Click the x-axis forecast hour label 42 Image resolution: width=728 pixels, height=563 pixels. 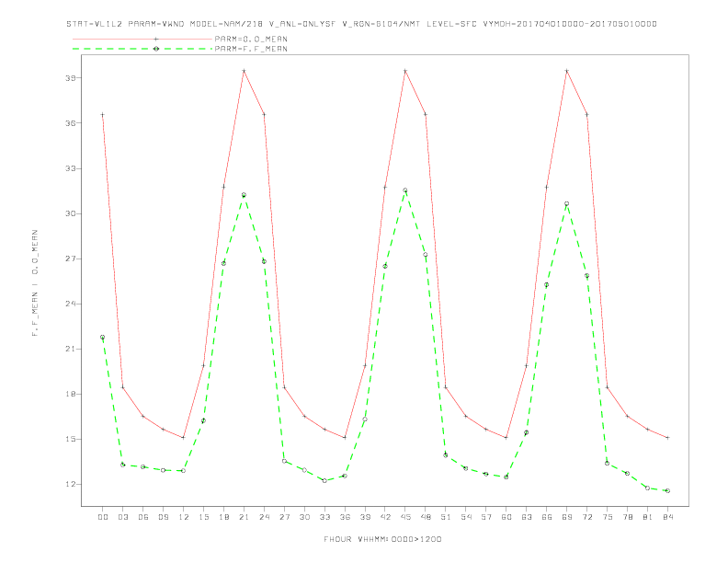click(385, 517)
